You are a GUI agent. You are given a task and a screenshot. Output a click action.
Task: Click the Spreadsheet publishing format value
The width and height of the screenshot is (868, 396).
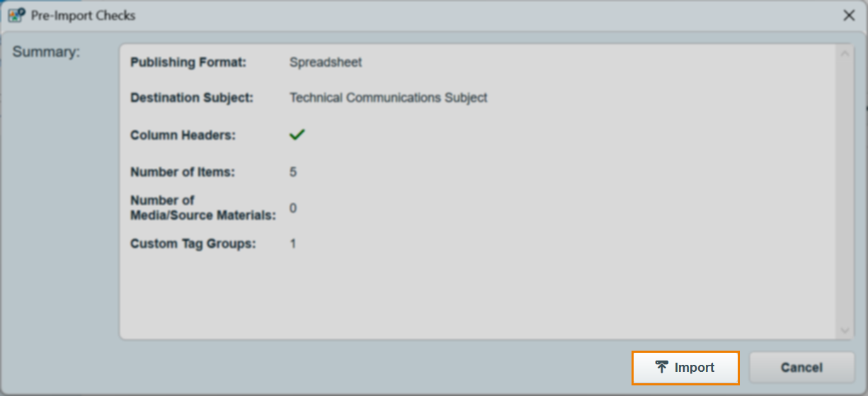[326, 62]
